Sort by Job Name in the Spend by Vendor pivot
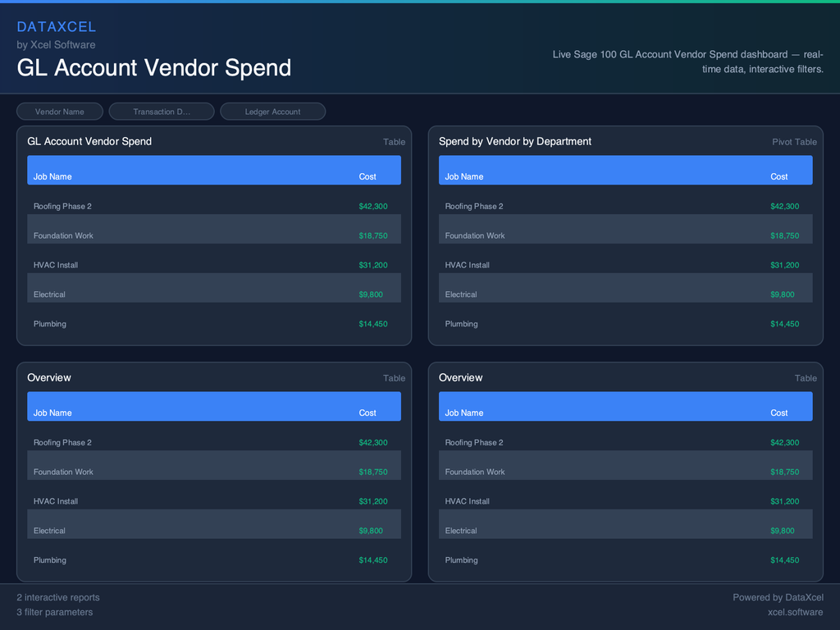Image resolution: width=840 pixels, height=630 pixels. tap(463, 176)
